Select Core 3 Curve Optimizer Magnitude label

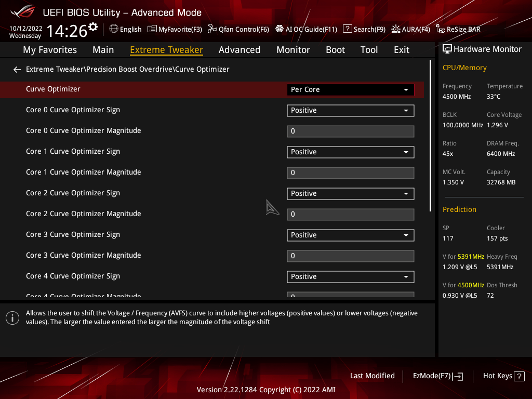pos(84,256)
